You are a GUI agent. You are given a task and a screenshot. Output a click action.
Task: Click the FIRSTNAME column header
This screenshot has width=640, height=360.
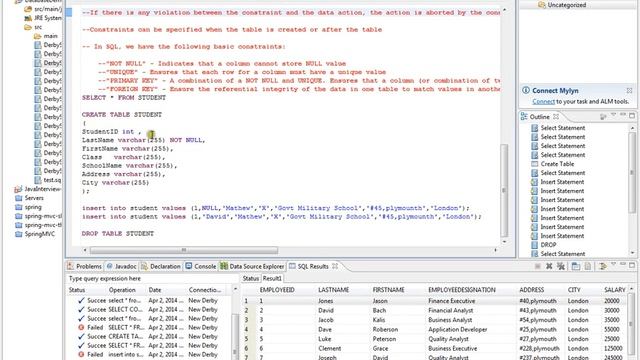[x=388, y=289]
